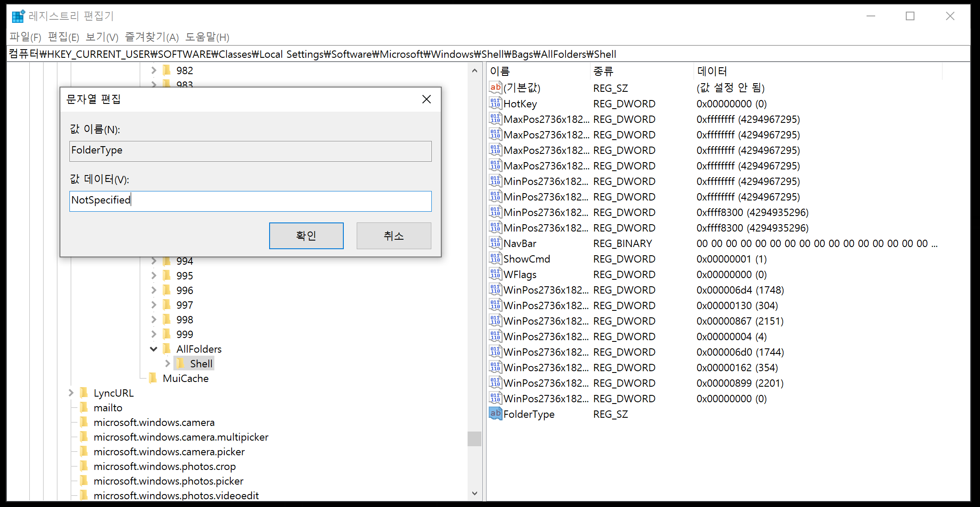Select the MuiCache folder icon

153,378
